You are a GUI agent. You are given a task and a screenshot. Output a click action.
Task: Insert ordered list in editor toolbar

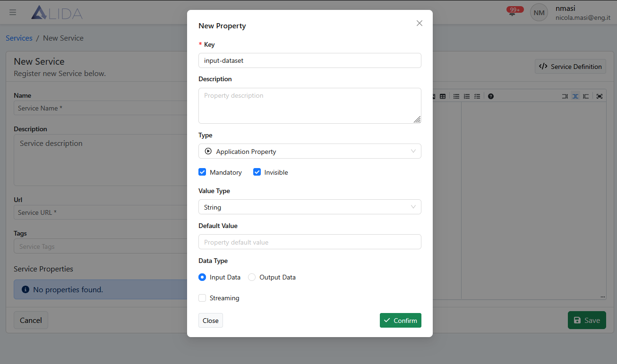(x=467, y=96)
